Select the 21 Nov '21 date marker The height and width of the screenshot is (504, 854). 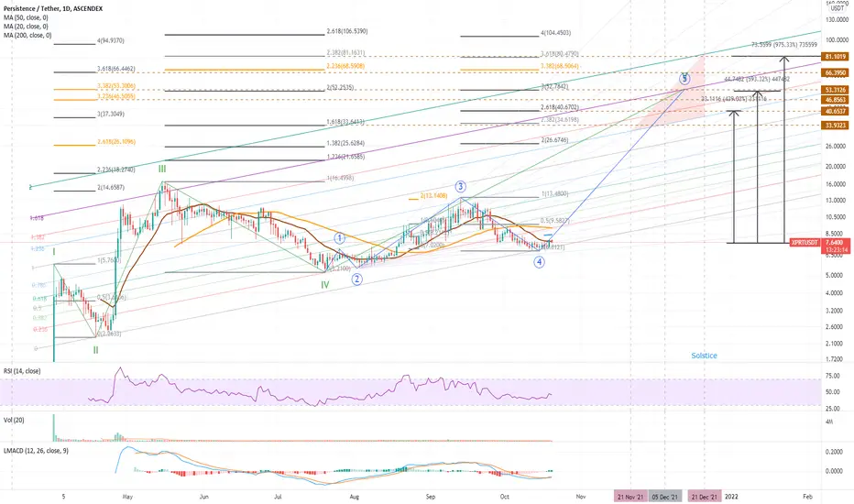coord(630,497)
